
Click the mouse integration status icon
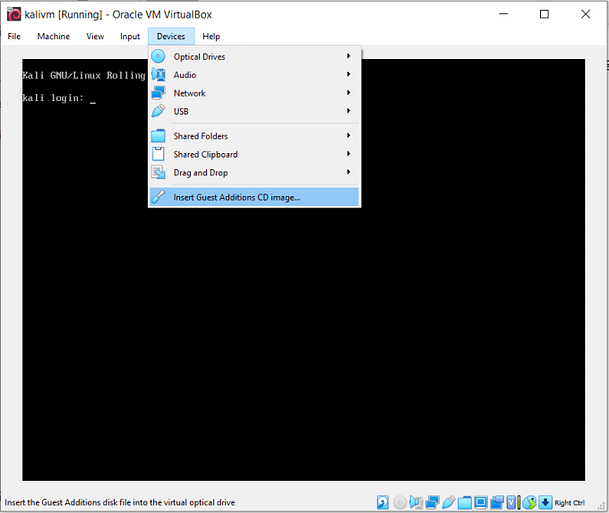tap(529, 503)
